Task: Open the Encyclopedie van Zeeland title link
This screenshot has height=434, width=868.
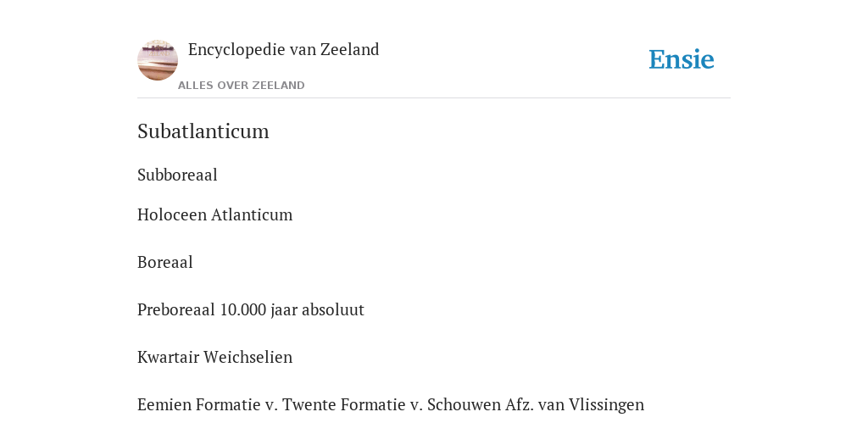Action: click(x=283, y=50)
